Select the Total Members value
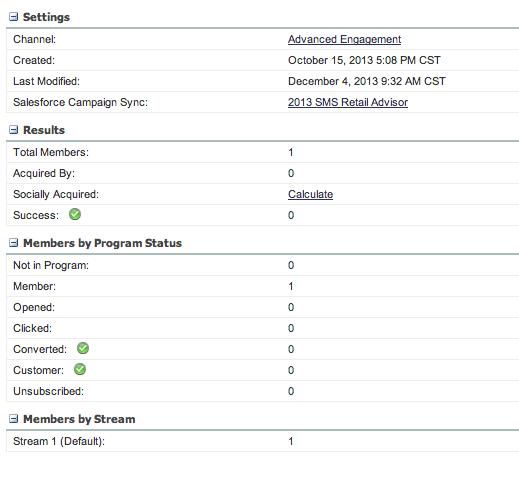This screenshot has width=519, height=486. 291,152
